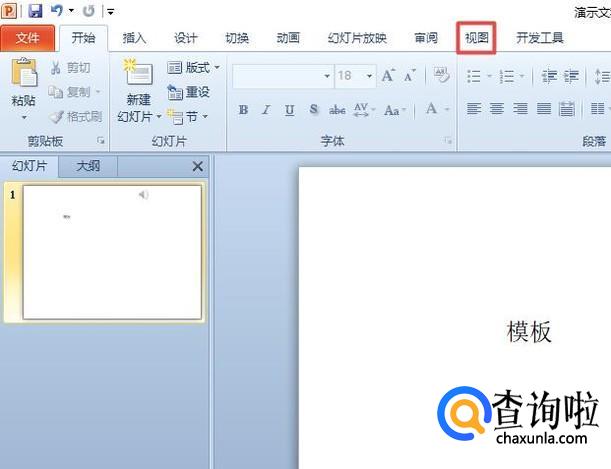Image resolution: width=611 pixels, height=469 pixels.
Task: Click the 模板 text on the slide
Action: tap(529, 332)
